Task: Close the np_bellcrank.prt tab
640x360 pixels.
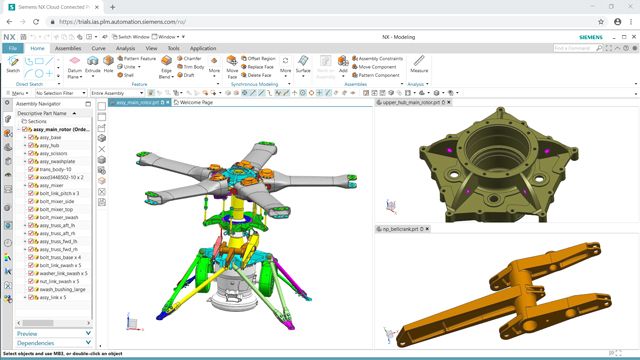Action: [427, 229]
